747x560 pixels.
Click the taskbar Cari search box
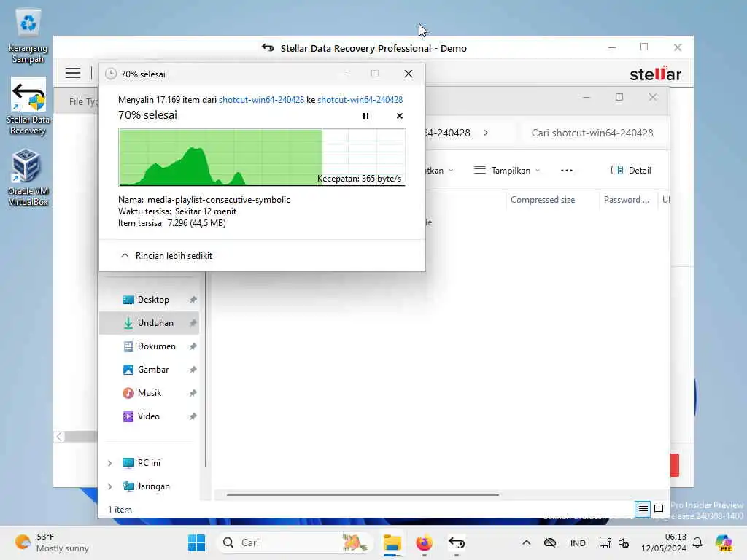[x=295, y=542]
